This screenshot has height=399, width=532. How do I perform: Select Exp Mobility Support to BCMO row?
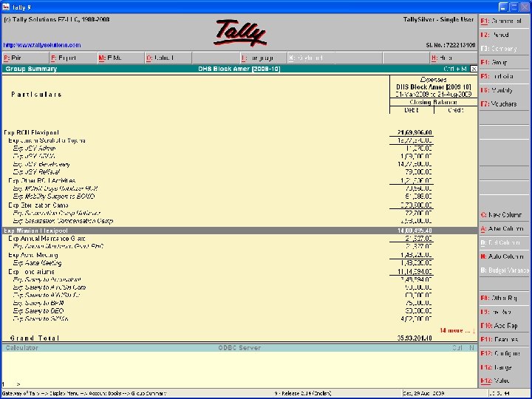click(239, 196)
